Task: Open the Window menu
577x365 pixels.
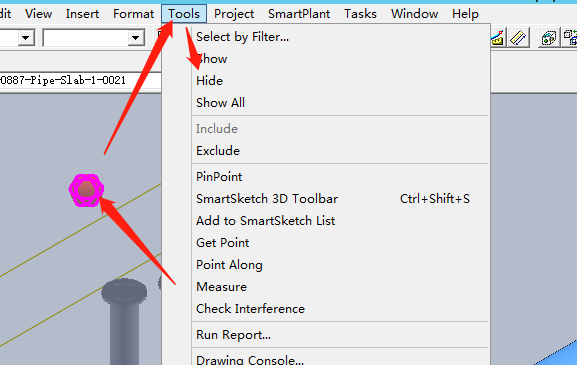Action: (x=414, y=14)
